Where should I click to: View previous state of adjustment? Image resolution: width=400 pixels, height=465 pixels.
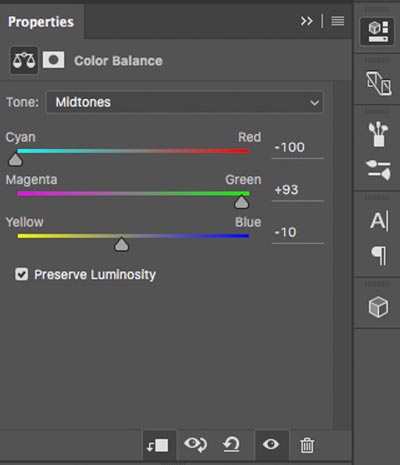[195, 444]
